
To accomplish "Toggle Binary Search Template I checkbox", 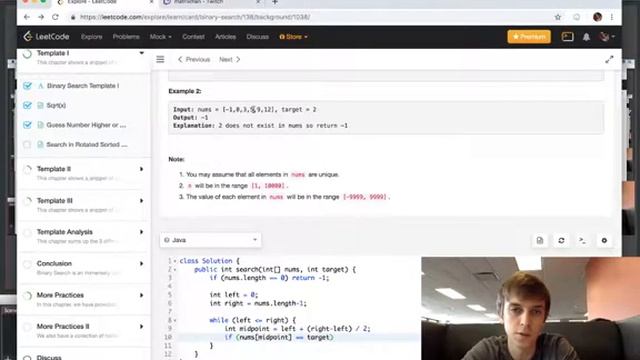I will [27, 86].
